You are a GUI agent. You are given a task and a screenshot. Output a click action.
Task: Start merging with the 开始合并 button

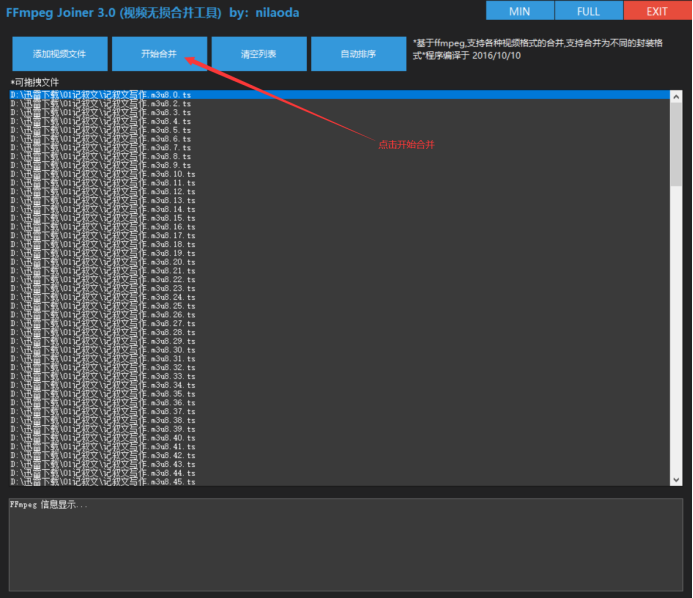(159, 54)
